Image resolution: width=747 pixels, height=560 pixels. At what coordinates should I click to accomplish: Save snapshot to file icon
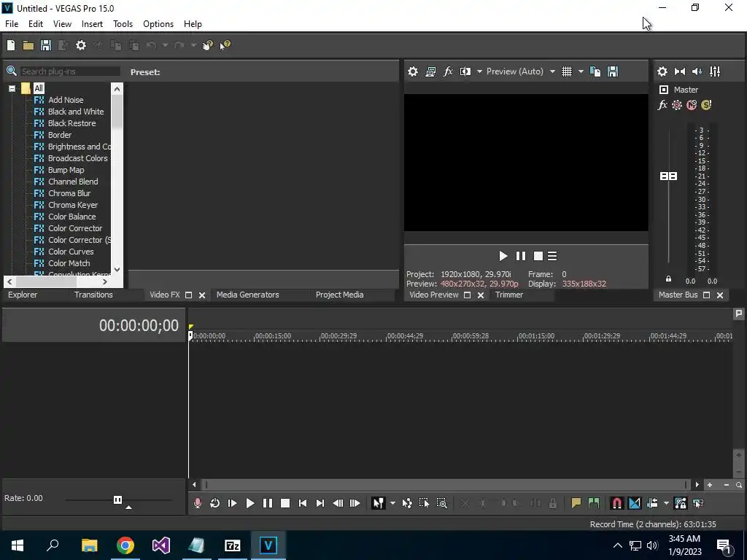(x=613, y=71)
